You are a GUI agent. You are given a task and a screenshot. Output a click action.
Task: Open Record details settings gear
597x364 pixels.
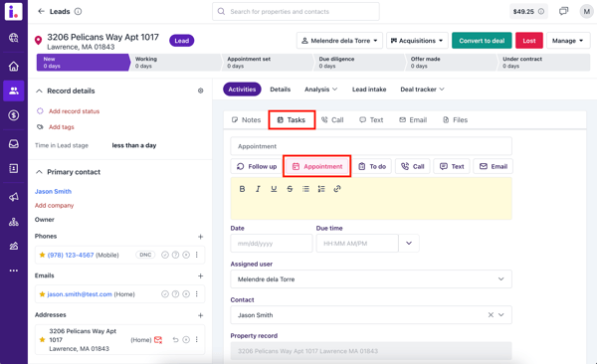click(201, 91)
